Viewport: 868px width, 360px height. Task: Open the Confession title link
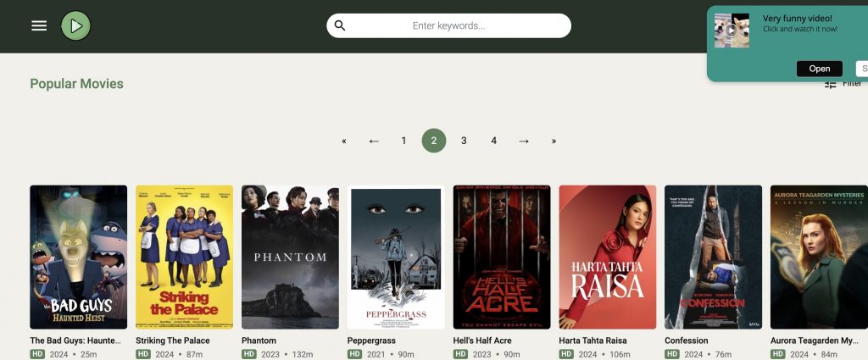[x=686, y=341]
